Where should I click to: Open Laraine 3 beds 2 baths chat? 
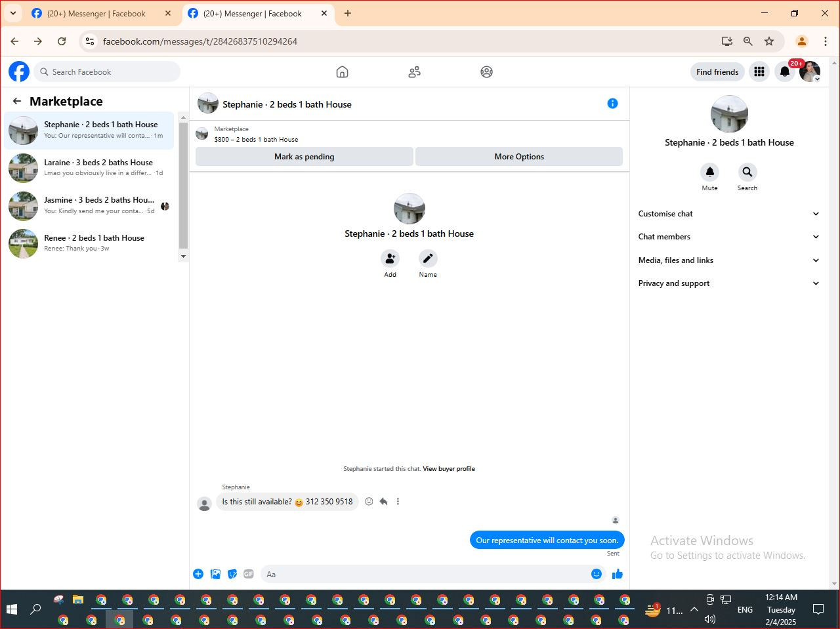(x=89, y=168)
